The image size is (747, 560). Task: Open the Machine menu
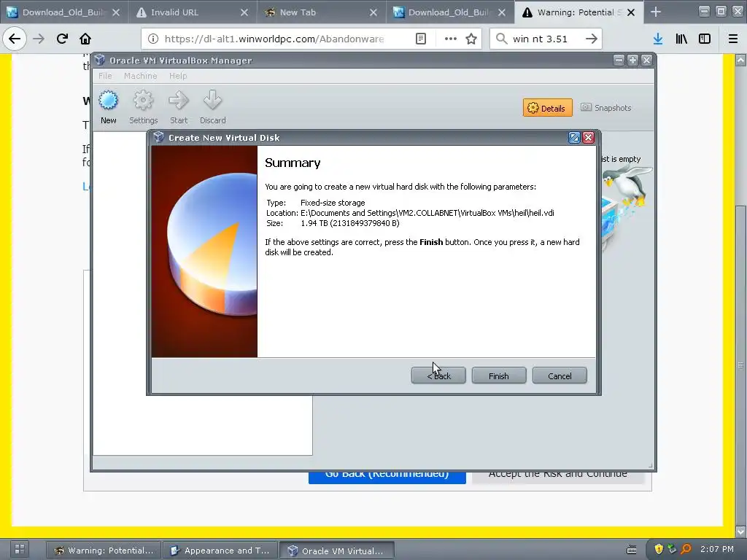pyautogui.click(x=141, y=76)
